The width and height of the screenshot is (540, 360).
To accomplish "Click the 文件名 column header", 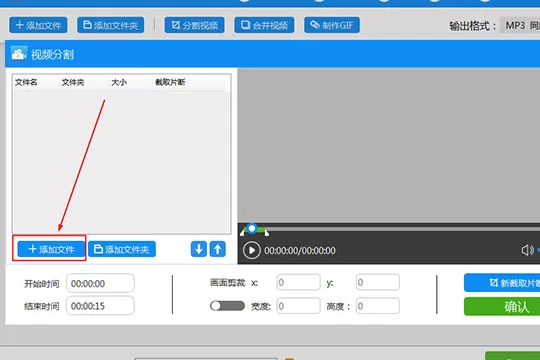I will point(26,82).
